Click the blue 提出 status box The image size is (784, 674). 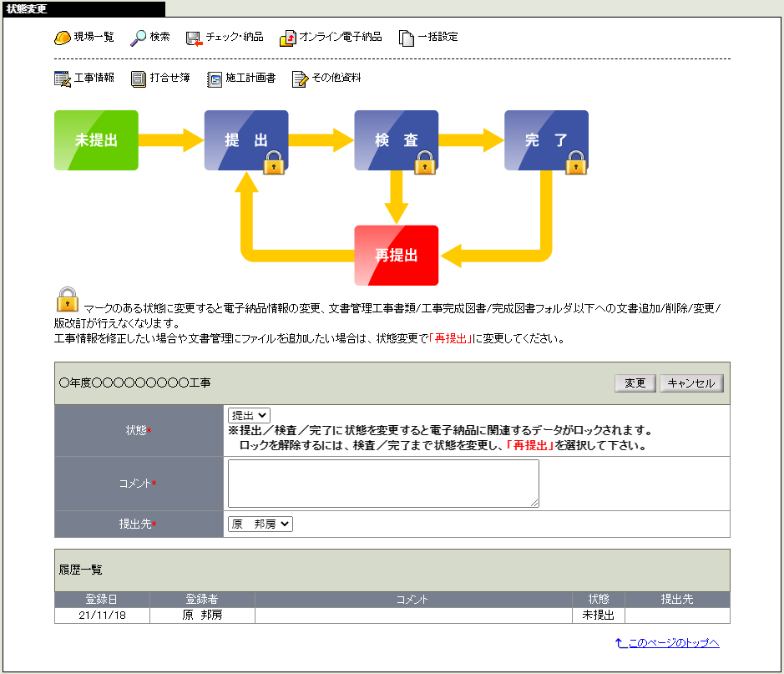coord(246,140)
